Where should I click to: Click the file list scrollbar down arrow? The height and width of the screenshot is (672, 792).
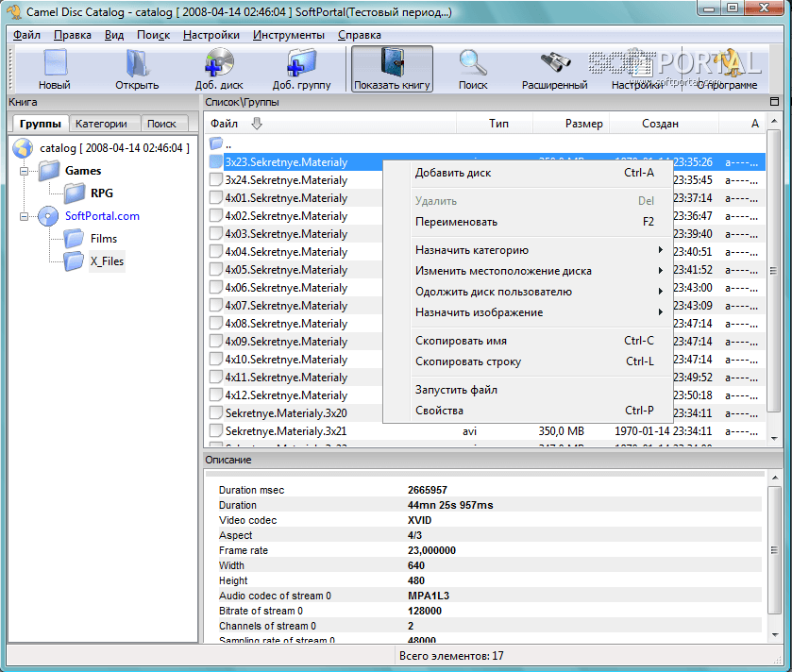[x=774, y=439]
